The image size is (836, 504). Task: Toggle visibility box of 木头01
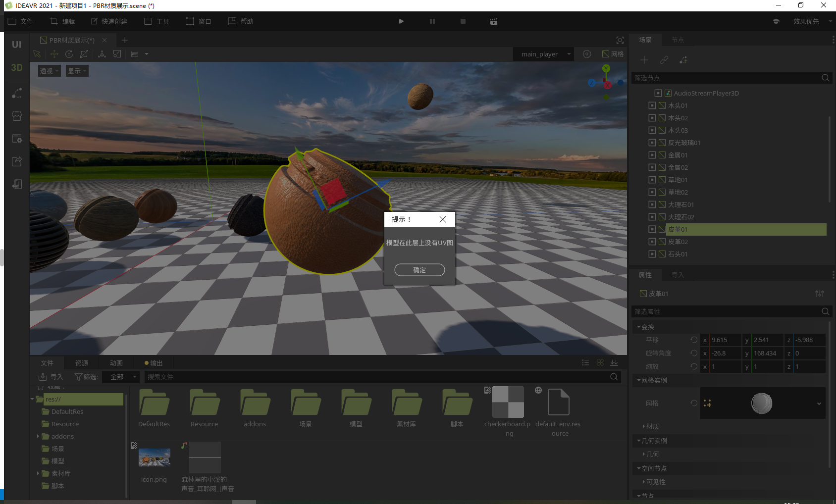[x=652, y=105]
